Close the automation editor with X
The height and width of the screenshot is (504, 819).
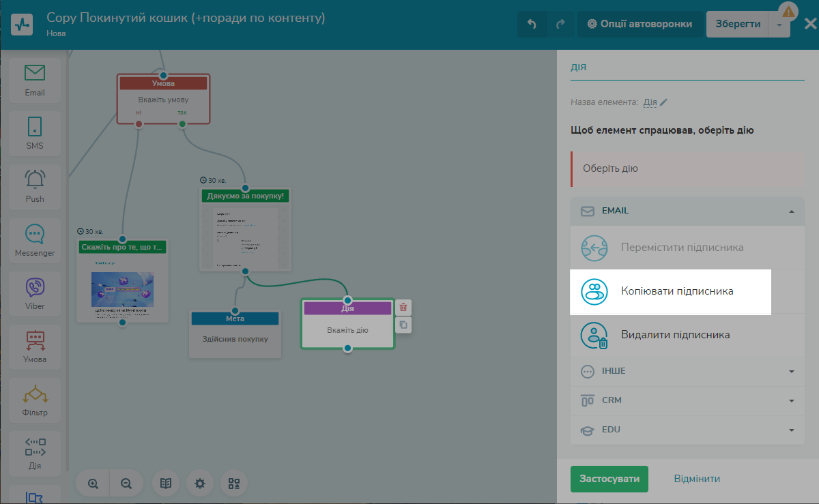tap(810, 25)
